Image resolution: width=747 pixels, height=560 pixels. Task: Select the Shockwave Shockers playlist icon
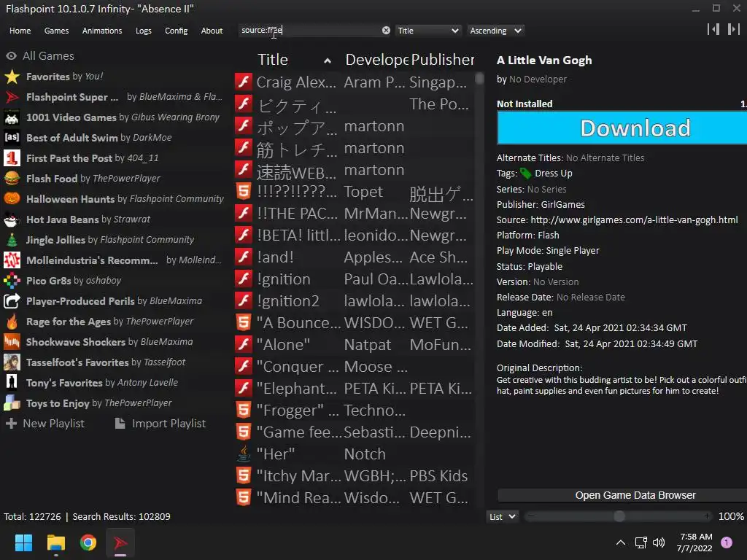coord(12,343)
